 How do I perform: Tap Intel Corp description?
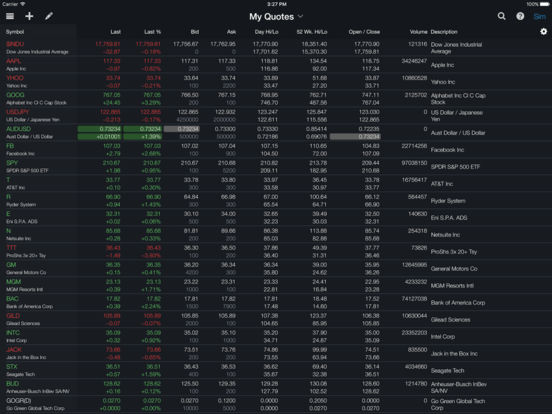tap(443, 337)
